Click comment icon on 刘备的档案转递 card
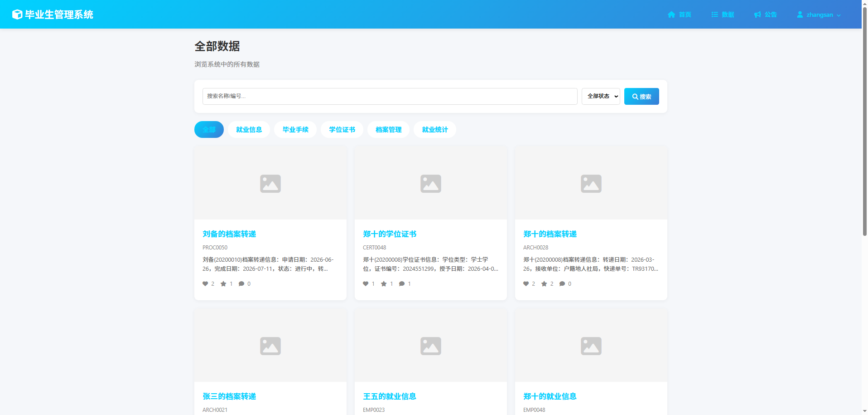Screen dimensions: 868x415 coord(241,284)
